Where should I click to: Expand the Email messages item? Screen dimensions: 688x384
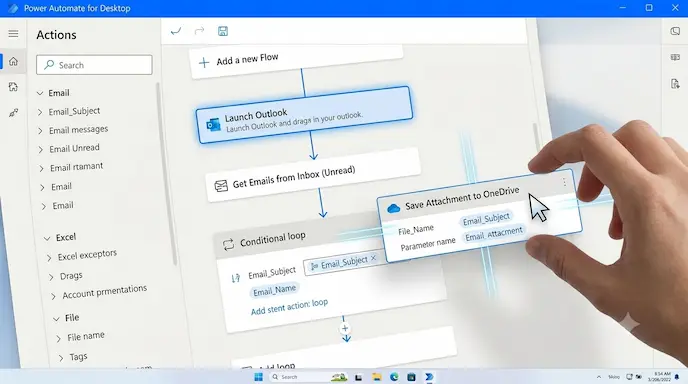(x=40, y=131)
